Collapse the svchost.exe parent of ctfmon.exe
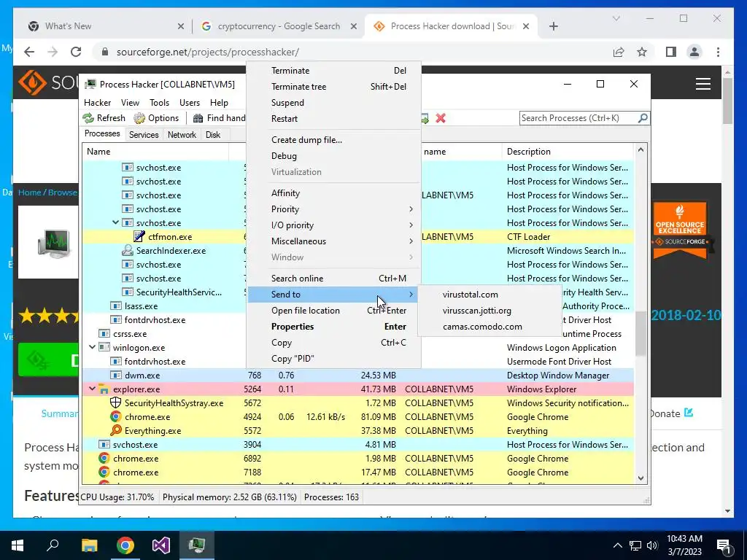 [x=115, y=222]
